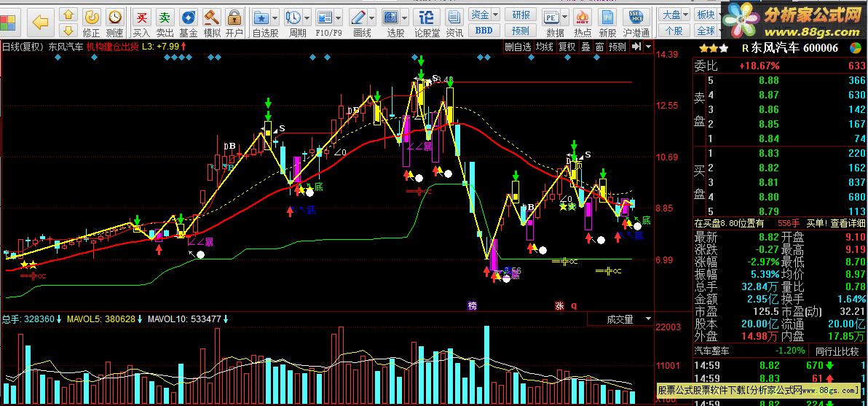Click the 总手 32.84万 value
Screen dimensions: 868x406
[759, 287]
